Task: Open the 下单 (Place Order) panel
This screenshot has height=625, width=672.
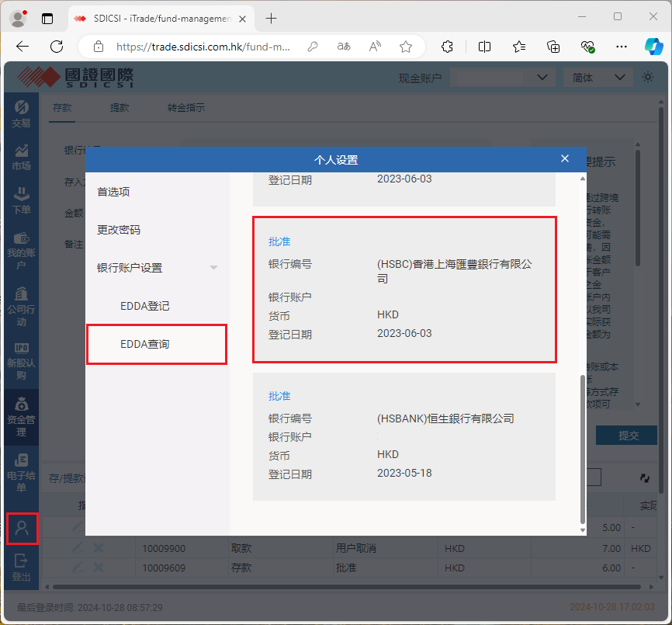Action: click(21, 200)
